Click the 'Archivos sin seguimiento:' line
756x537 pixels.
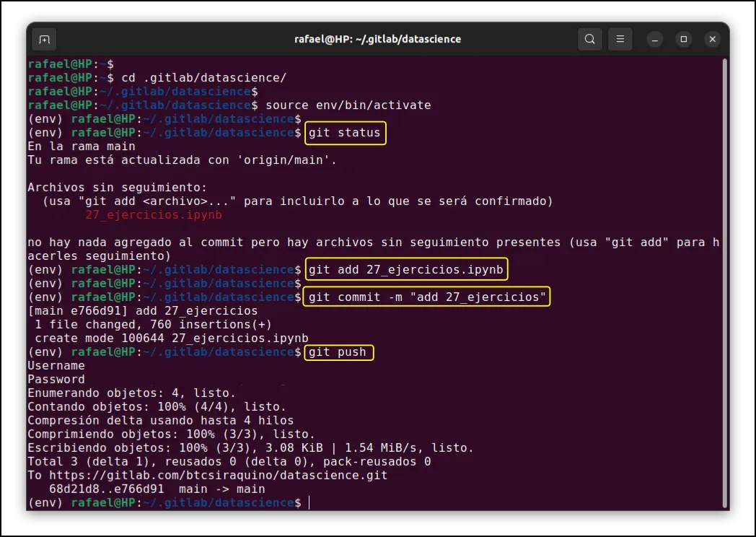click(117, 187)
